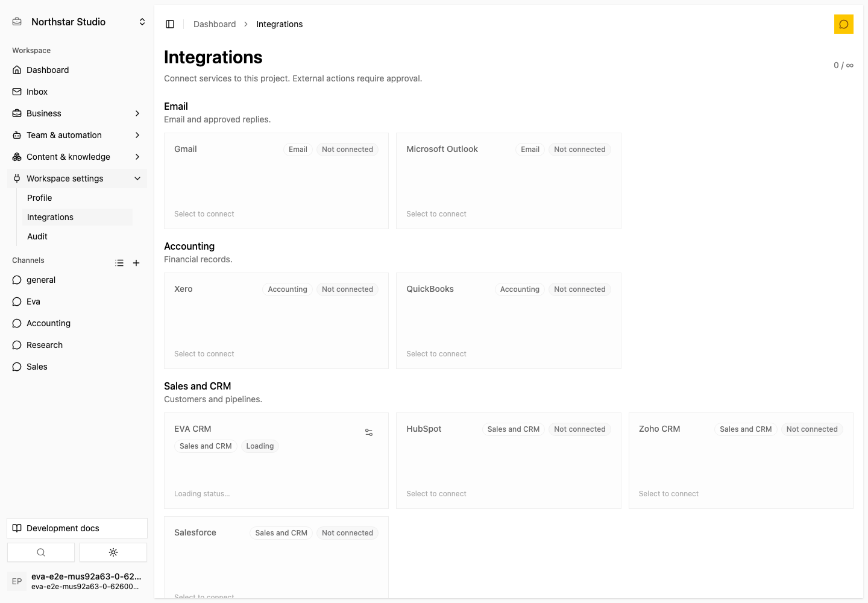Viewport: 868px width, 603px height.
Task: Click the Inbox envelope icon
Action: 17,92
